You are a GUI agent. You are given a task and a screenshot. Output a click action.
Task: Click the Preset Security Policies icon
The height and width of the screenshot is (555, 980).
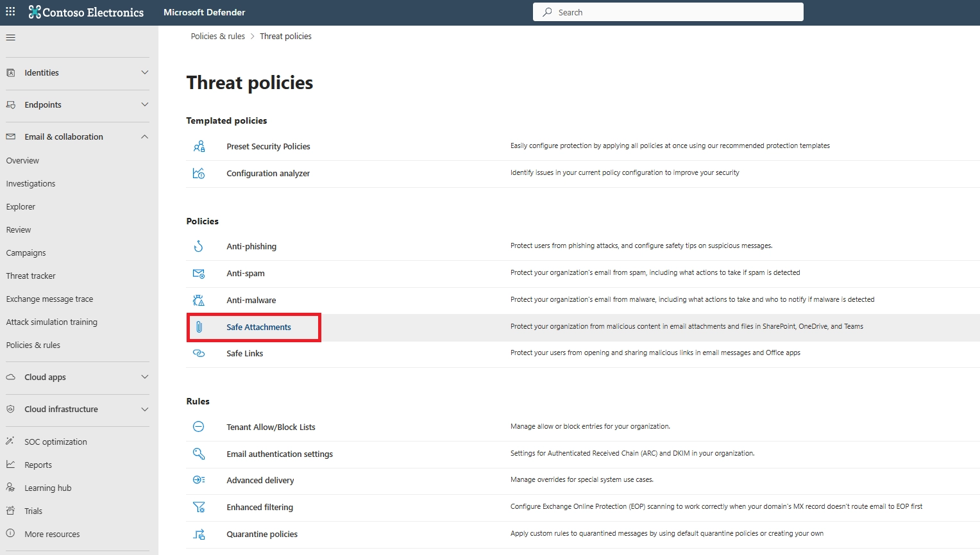(x=199, y=146)
